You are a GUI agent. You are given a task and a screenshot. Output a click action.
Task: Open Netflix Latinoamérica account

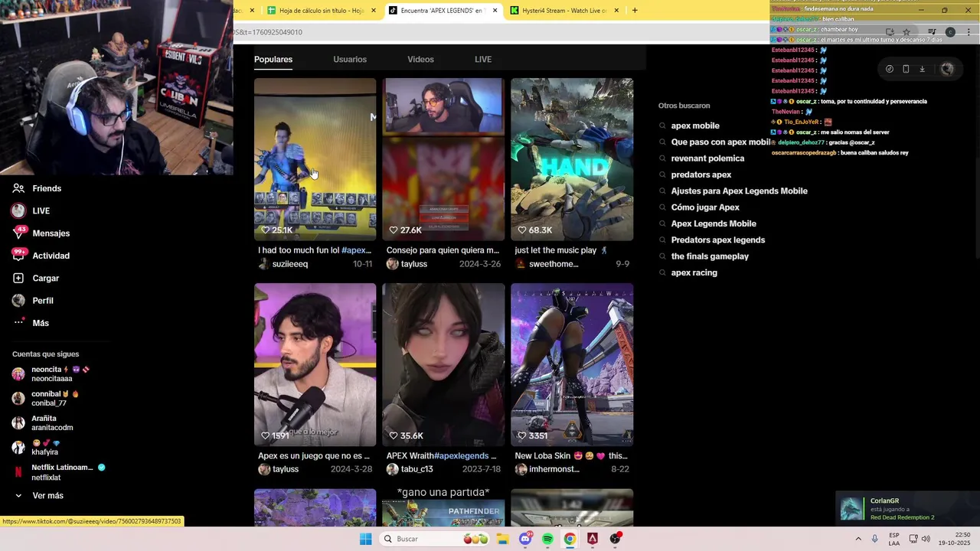[x=58, y=472]
